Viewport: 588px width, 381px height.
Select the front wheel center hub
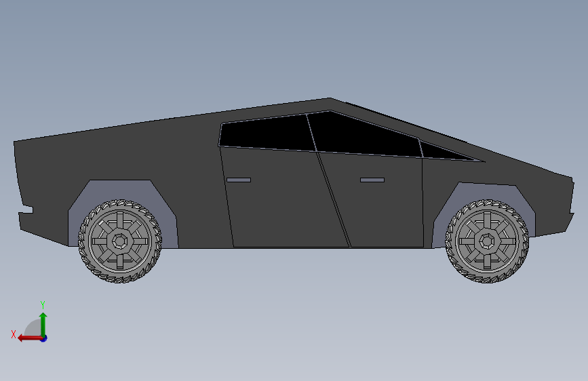487,241
